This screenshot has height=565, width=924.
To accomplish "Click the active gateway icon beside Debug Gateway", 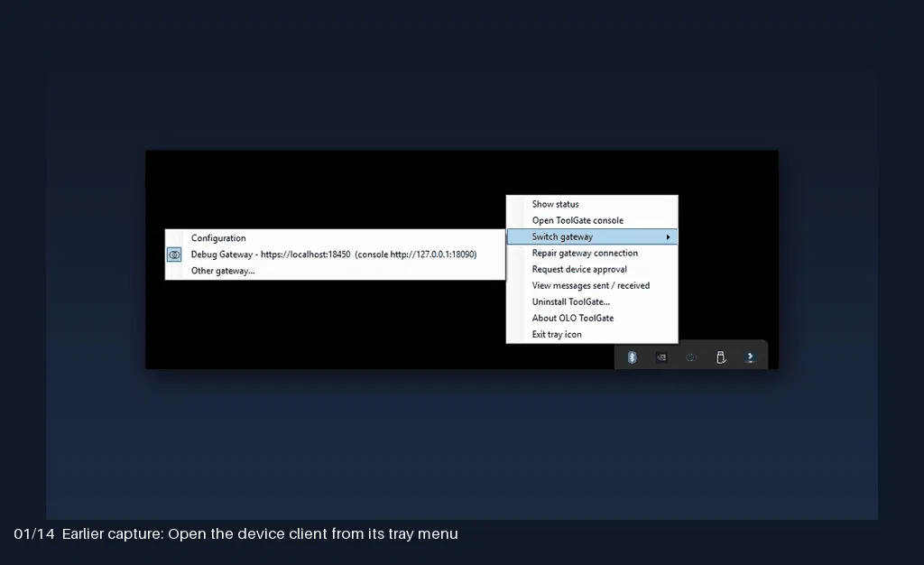I will coord(174,255).
